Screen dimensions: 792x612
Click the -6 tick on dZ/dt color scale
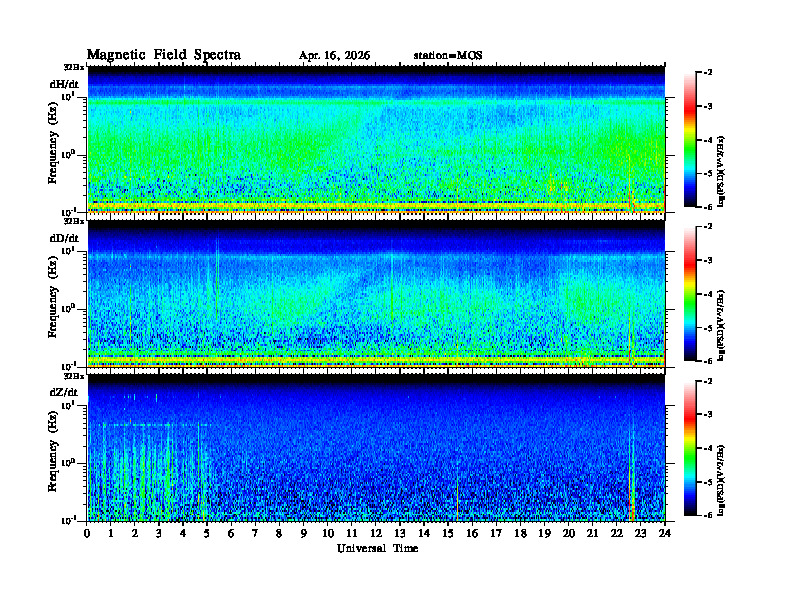(x=708, y=516)
